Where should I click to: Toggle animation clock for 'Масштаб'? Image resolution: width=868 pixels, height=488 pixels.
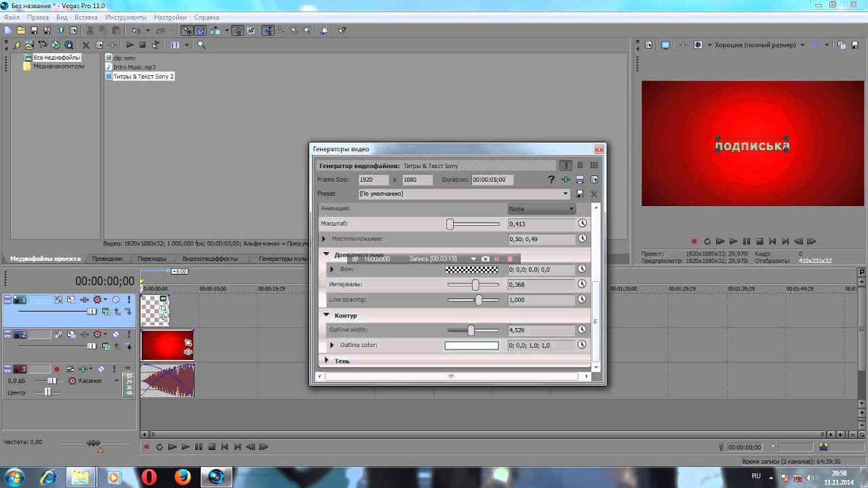pos(582,223)
